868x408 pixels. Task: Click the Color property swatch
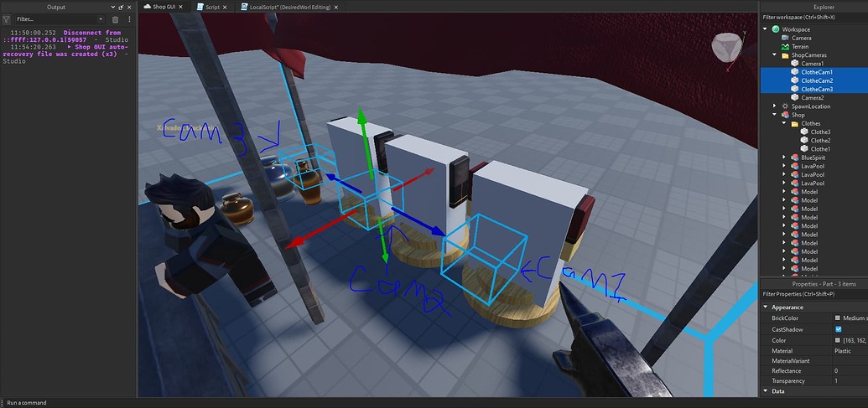coord(838,340)
